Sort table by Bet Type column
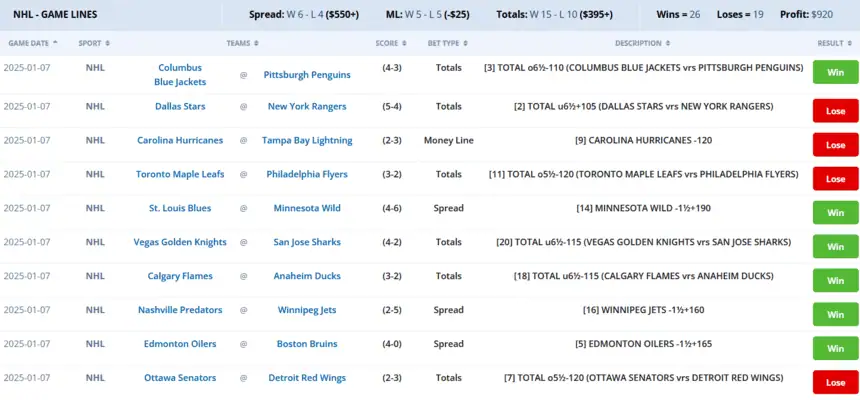The image size is (860, 400). pos(448,43)
